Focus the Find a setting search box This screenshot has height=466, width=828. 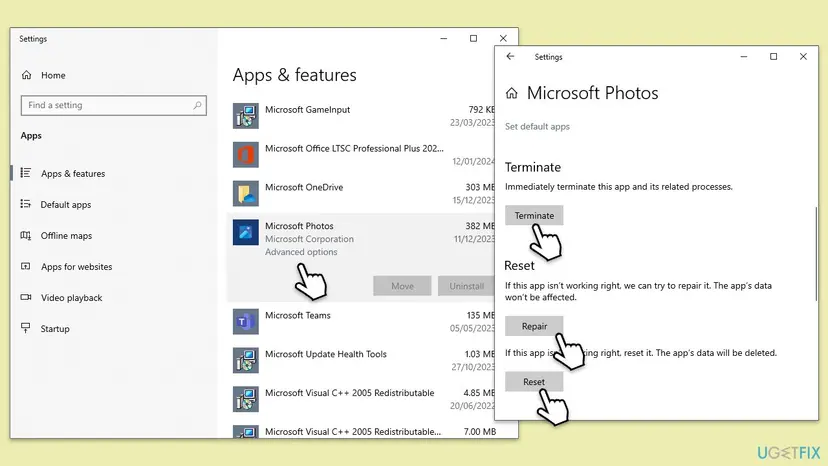pos(114,105)
